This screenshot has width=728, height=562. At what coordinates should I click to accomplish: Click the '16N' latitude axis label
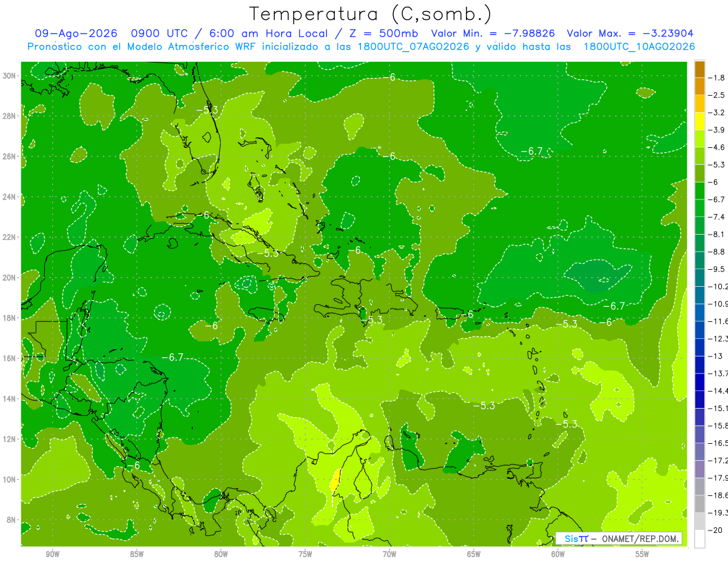click(10, 358)
